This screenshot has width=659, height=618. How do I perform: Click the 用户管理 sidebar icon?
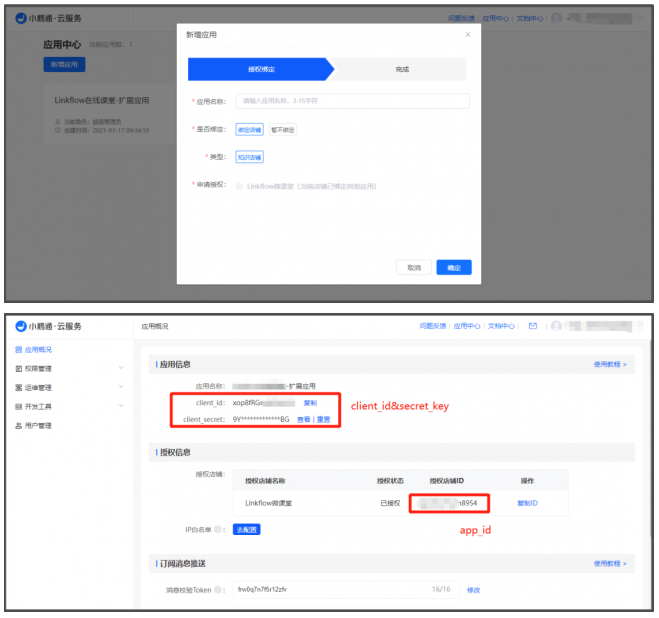(x=18, y=426)
